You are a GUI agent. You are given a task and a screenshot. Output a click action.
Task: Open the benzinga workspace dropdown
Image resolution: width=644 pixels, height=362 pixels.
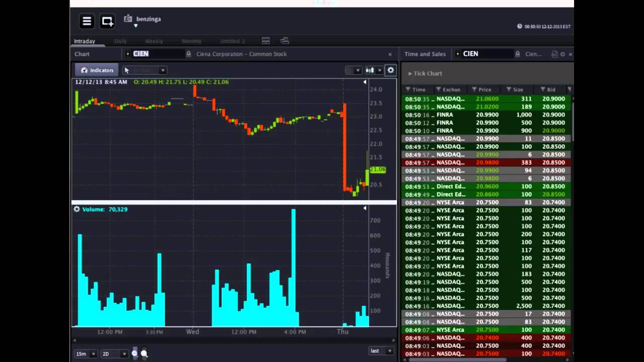click(135, 26)
